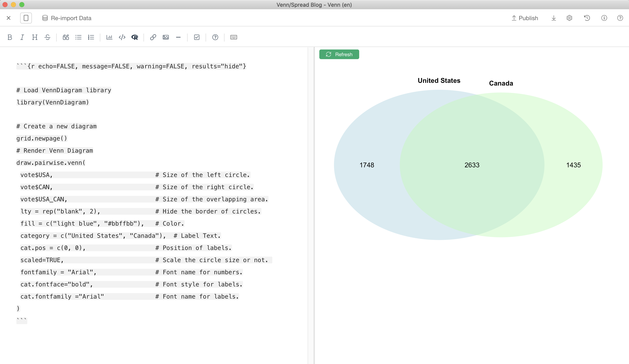This screenshot has width=629, height=364.
Task: Insert a hyperlink
Action: (153, 37)
